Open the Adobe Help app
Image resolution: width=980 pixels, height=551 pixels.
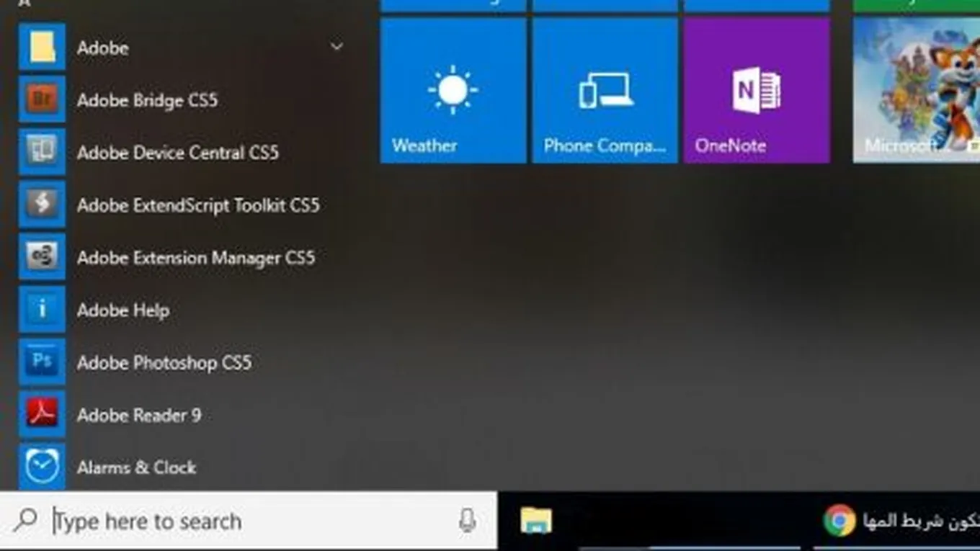click(122, 310)
